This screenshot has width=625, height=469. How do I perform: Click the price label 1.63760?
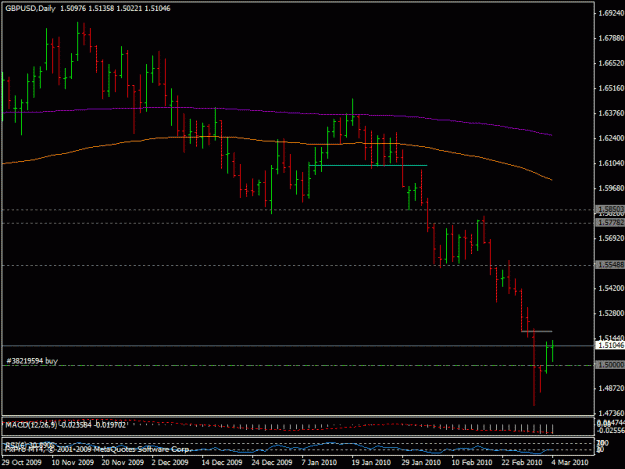point(611,113)
